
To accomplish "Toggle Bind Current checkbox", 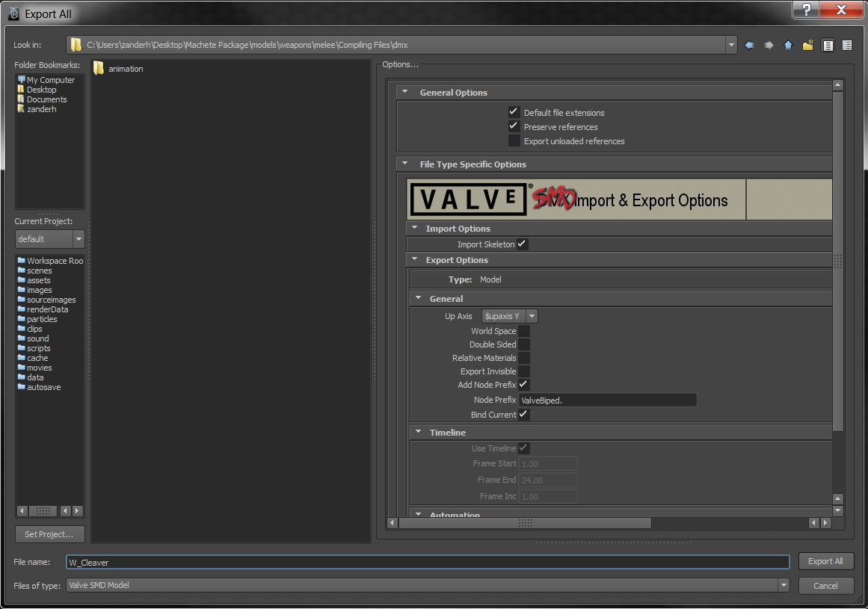I will (523, 414).
